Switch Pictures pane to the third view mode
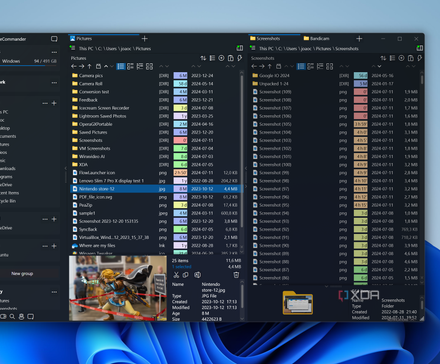 click(140, 67)
